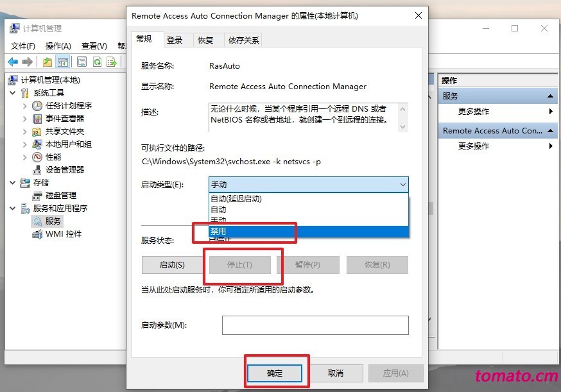Click the description box scroll-down arrow
This screenshot has width=561, height=392.
[402, 127]
